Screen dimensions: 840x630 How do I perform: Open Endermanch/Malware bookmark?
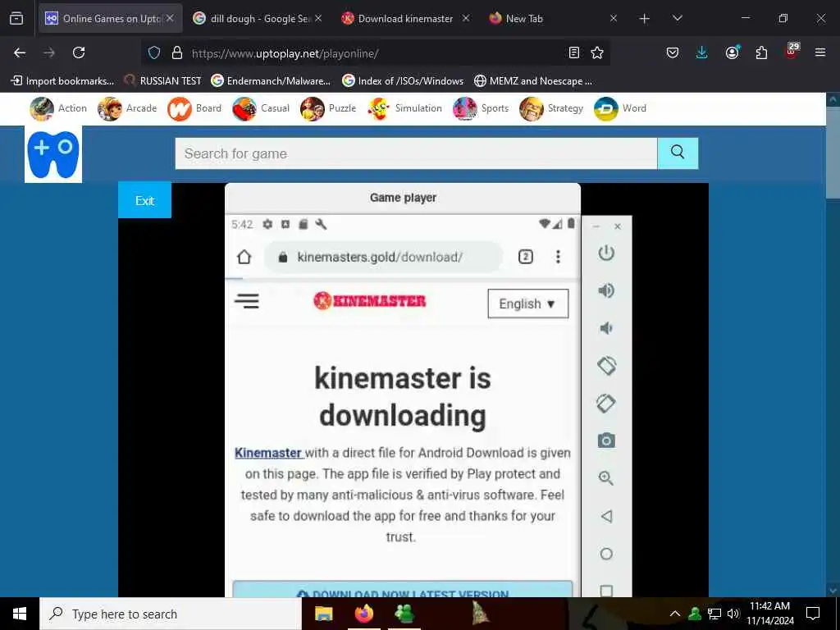(271, 81)
